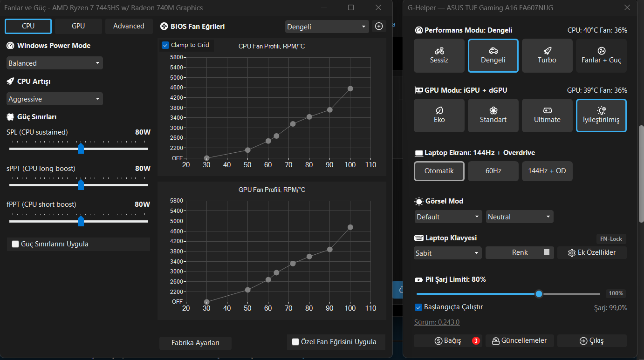Click the SPL (CPU sustained) slider handle
Screen dimensions: 644x360
coord(81,149)
